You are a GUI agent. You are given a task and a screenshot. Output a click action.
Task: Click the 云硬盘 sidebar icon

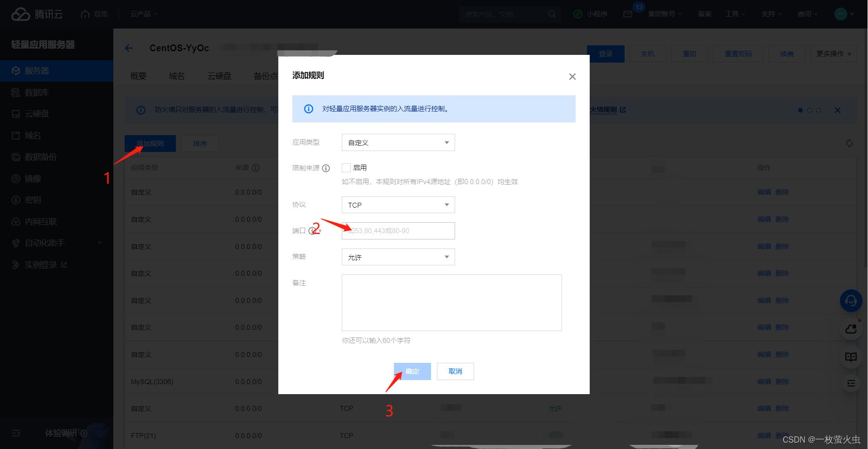pyautogui.click(x=16, y=114)
